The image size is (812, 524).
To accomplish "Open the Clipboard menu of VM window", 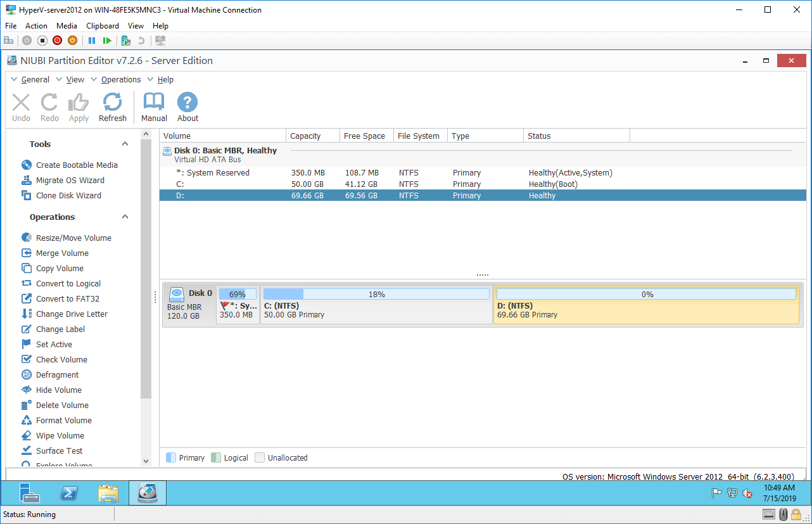I will tap(102, 26).
